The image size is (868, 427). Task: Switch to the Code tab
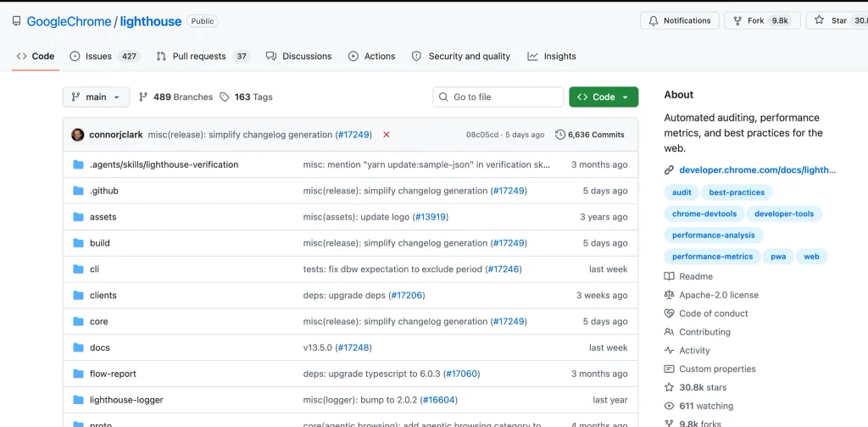click(36, 57)
